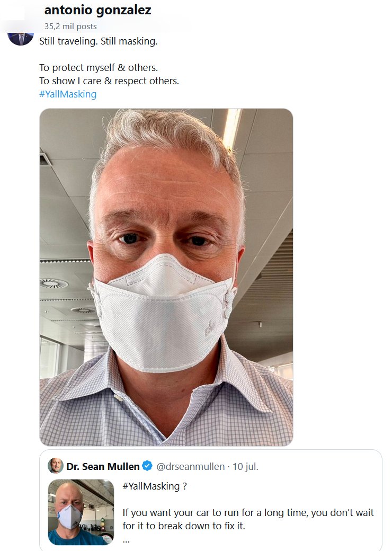Click the blue verified badge icon
The image size is (392, 551).
pos(147,466)
